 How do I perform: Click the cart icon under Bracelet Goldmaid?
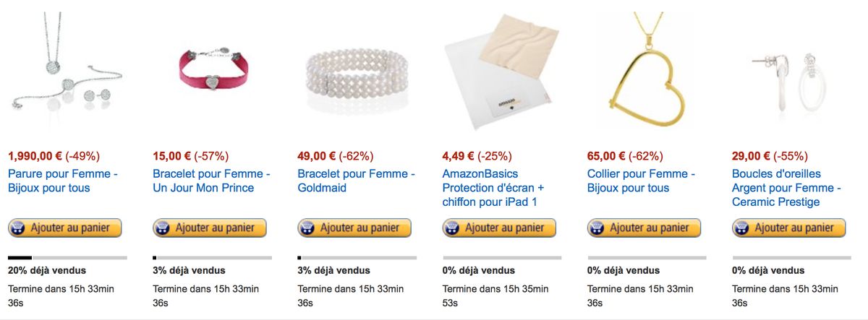click(308, 228)
